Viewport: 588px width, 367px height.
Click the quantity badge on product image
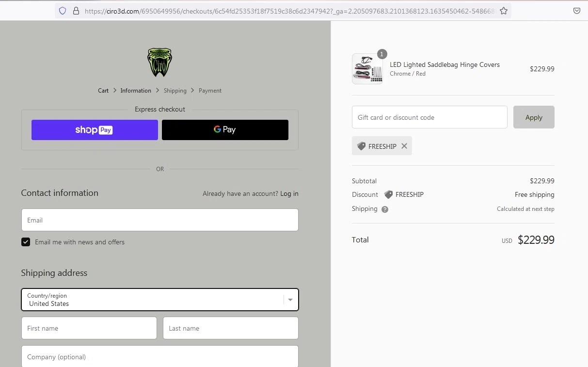(x=382, y=54)
